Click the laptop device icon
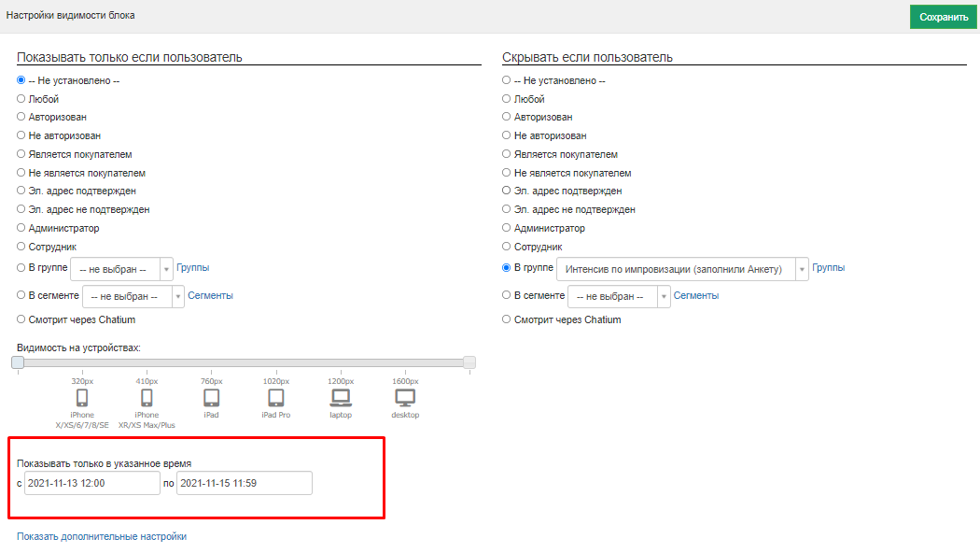Screen dimensions: 980x553 [x=341, y=398]
